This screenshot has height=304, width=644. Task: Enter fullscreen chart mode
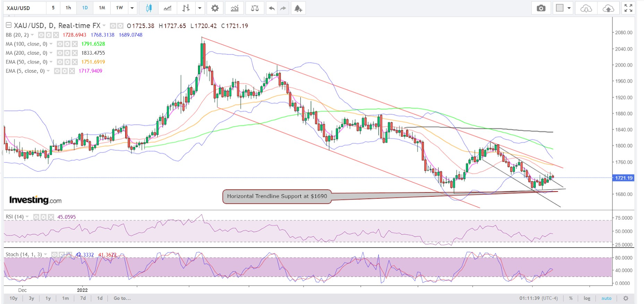[628, 8]
